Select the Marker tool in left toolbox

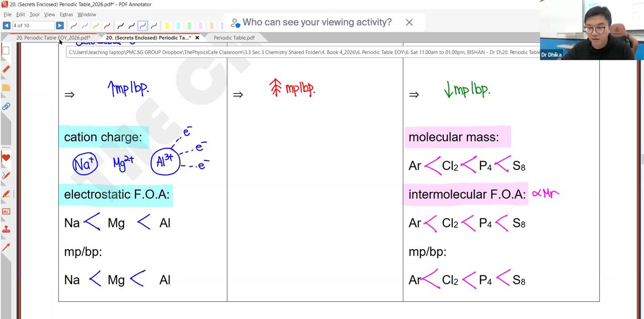[6, 194]
